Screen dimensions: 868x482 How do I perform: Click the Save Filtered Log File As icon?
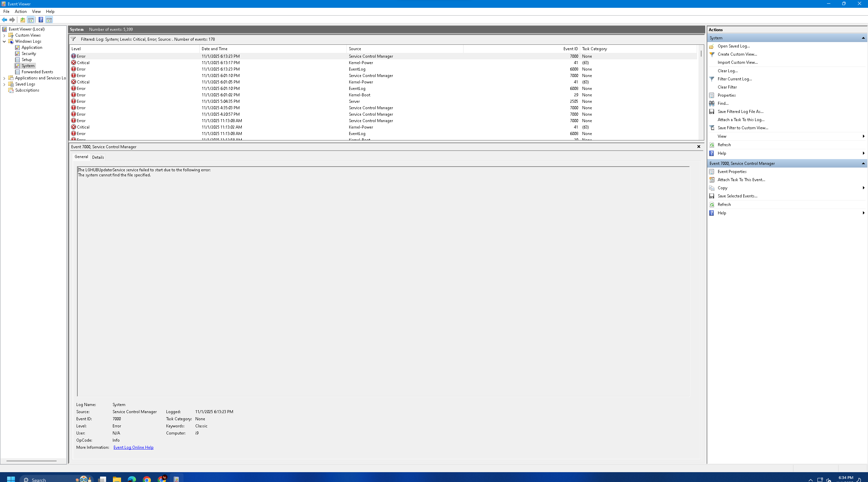[x=712, y=112]
